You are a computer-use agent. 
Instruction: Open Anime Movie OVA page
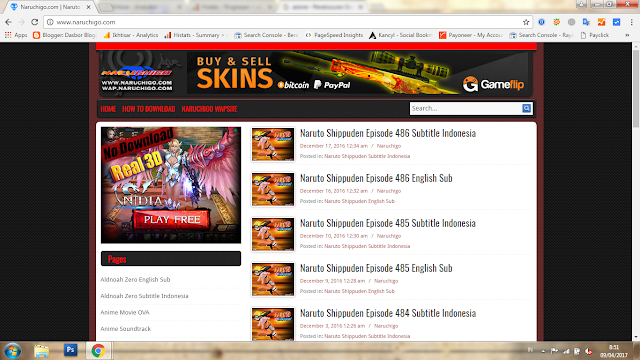tap(125, 312)
